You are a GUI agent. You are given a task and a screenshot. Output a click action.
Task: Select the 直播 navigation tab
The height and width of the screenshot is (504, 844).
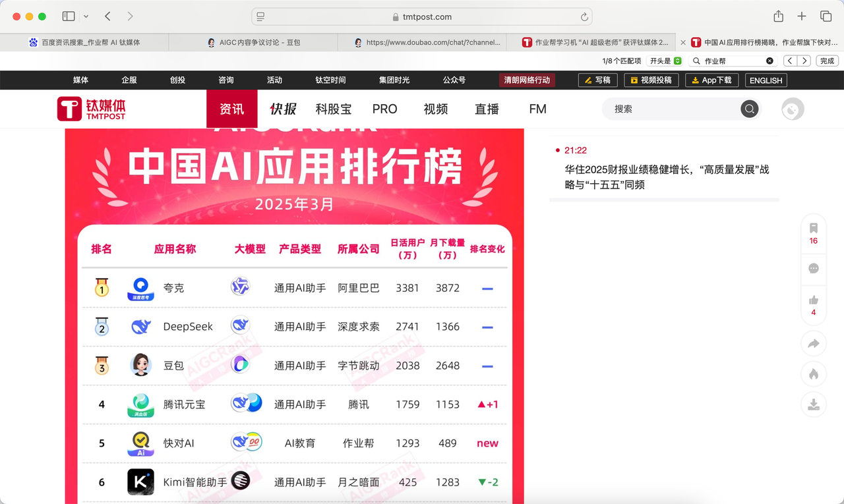point(487,109)
